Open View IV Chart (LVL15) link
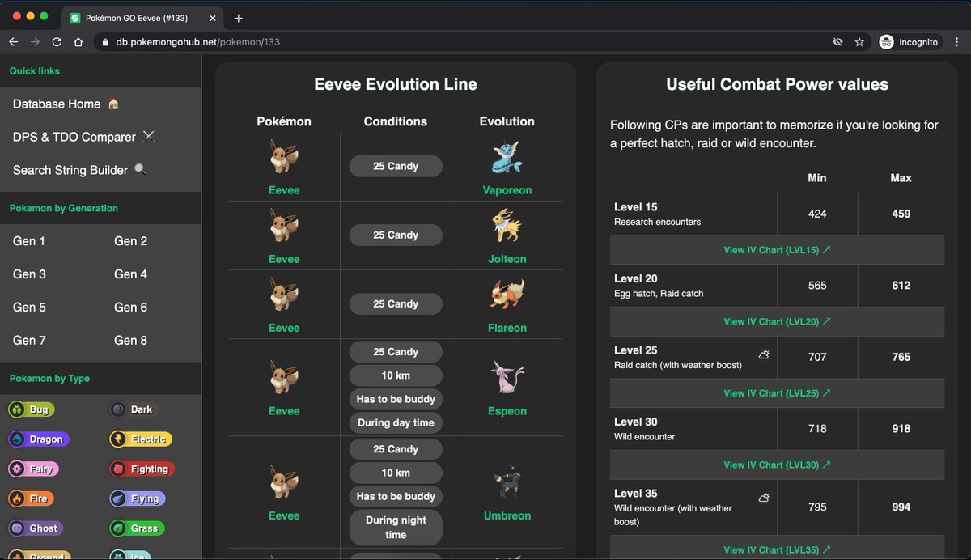The height and width of the screenshot is (560, 971). (777, 250)
